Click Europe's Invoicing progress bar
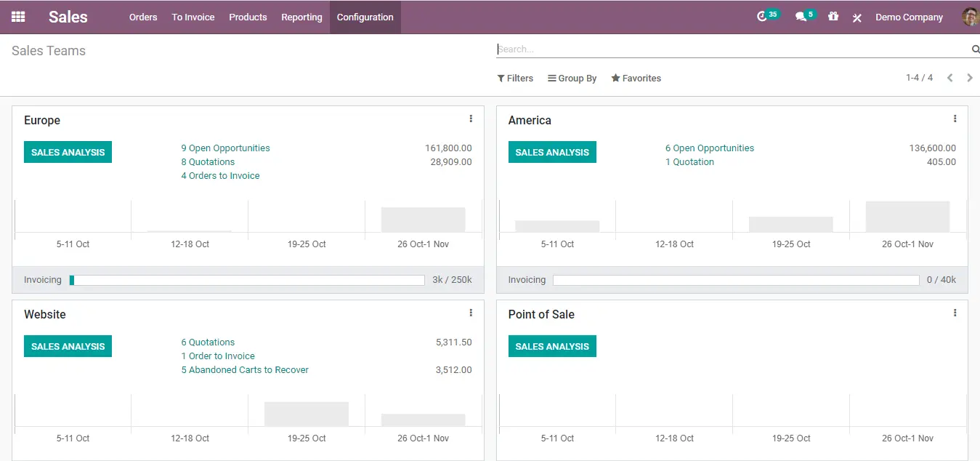This screenshot has width=980, height=461. (247, 279)
